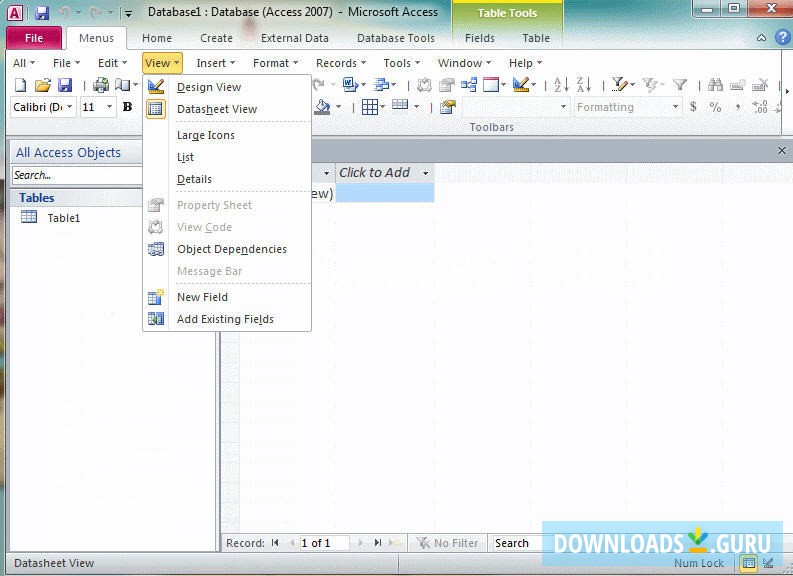Click the navigation pane Search box
This screenshot has width=793, height=576.
click(75, 175)
